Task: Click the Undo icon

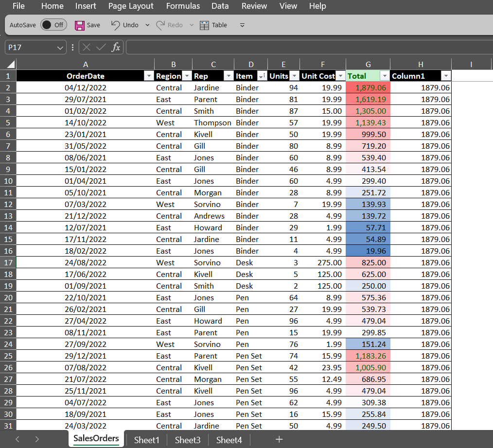Action: [x=116, y=25]
